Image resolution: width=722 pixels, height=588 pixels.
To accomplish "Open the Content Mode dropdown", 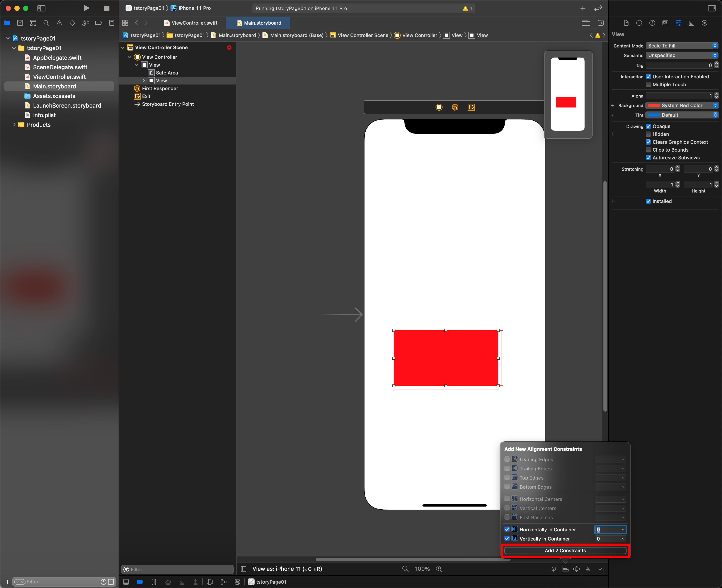I will pyautogui.click(x=682, y=46).
